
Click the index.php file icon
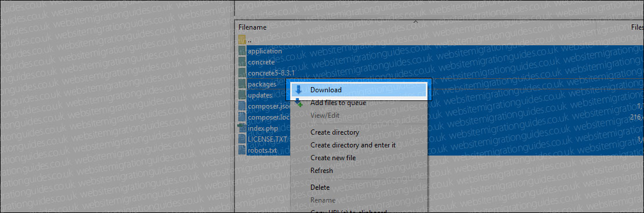pos(242,128)
